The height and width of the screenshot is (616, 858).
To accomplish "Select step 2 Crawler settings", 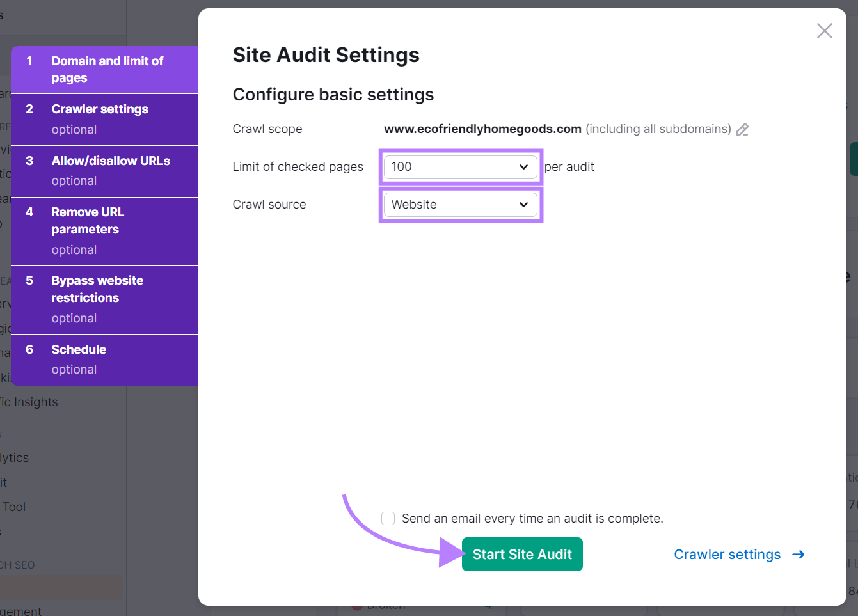I will (x=105, y=120).
